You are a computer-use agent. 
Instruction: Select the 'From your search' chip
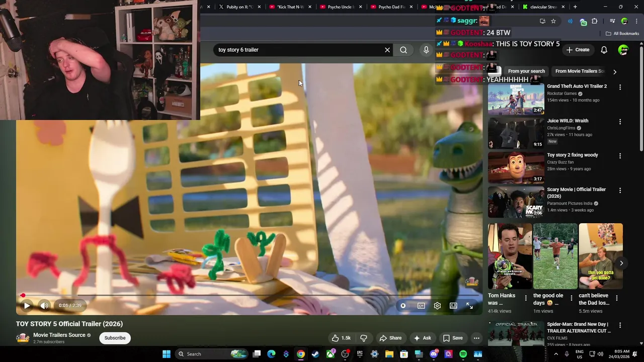point(526,71)
